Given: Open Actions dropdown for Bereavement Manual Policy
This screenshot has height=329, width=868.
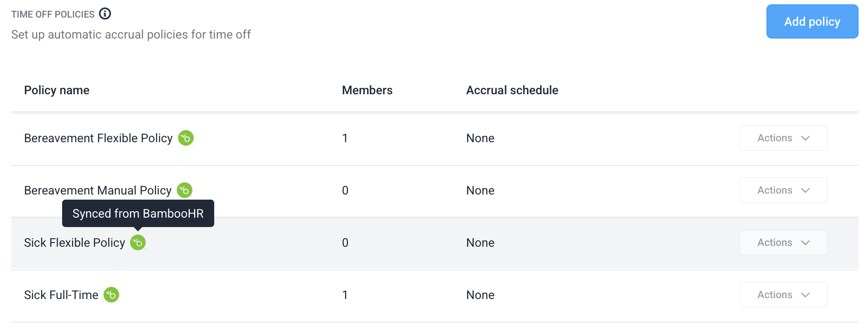Looking at the screenshot, I should 783,190.
